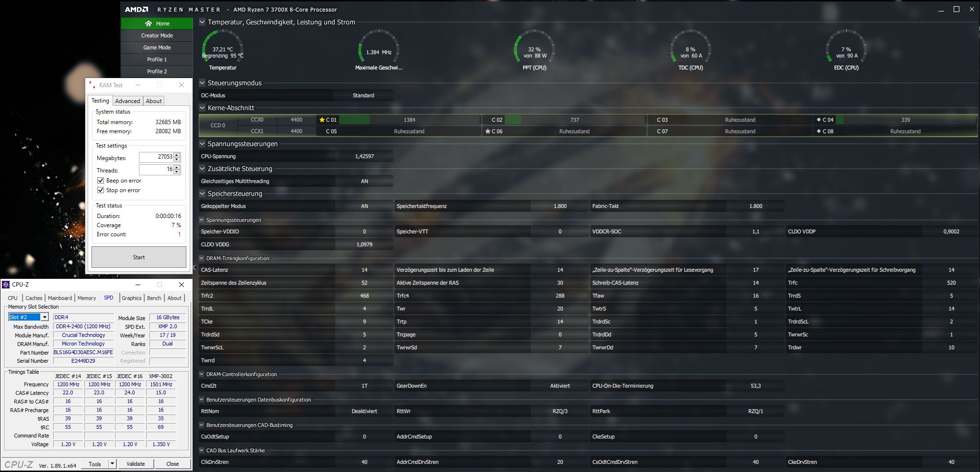This screenshot has height=472, width=980.
Task: Open the Mainboard tab in CPU-Z
Action: click(60, 298)
